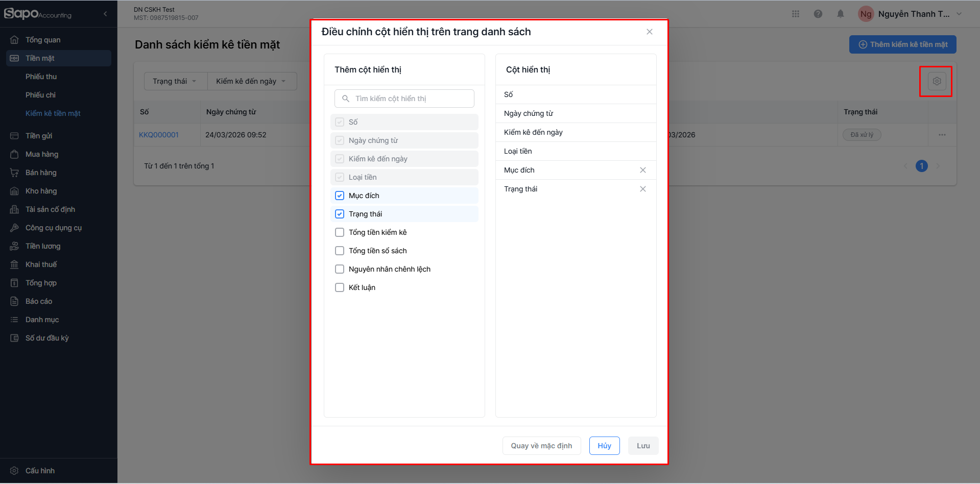Click the Sapo Accounting logo
Screen dimensions: 980x484
click(x=38, y=14)
